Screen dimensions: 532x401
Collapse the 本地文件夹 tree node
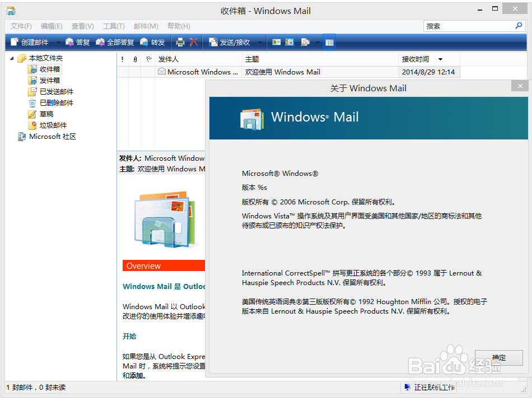tap(12, 58)
